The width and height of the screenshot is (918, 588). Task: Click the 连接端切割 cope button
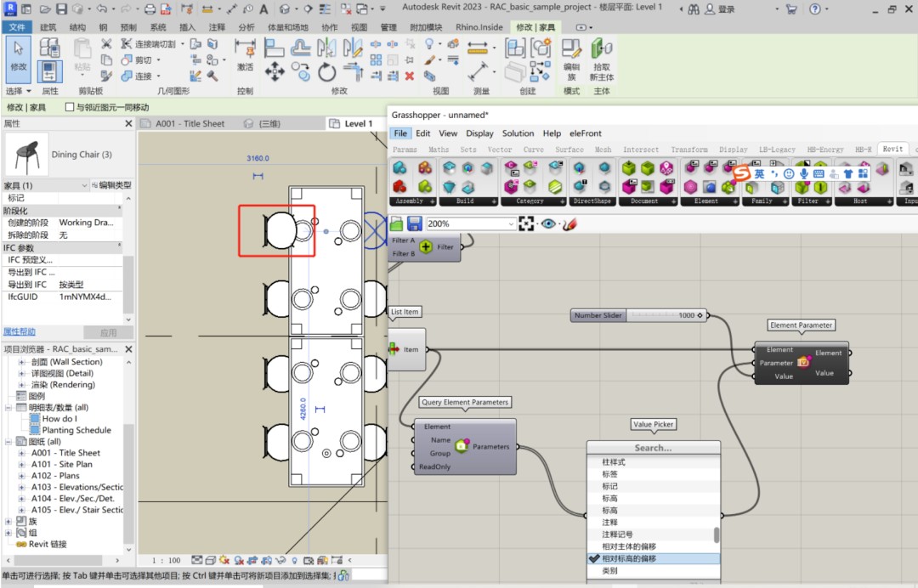click(149, 44)
